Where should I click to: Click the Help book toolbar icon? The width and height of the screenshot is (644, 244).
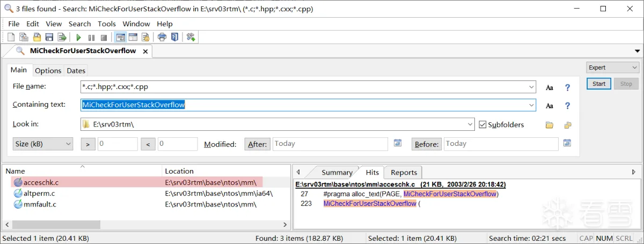[x=174, y=37]
